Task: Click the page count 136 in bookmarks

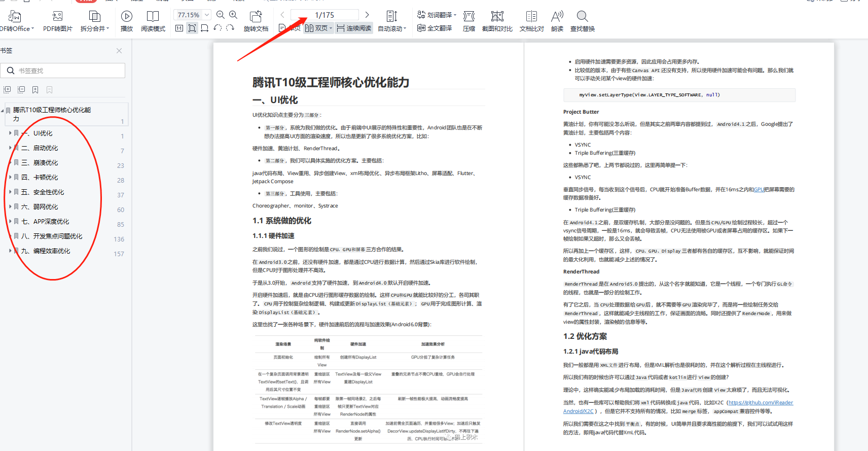Action: [x=119, y=239]
